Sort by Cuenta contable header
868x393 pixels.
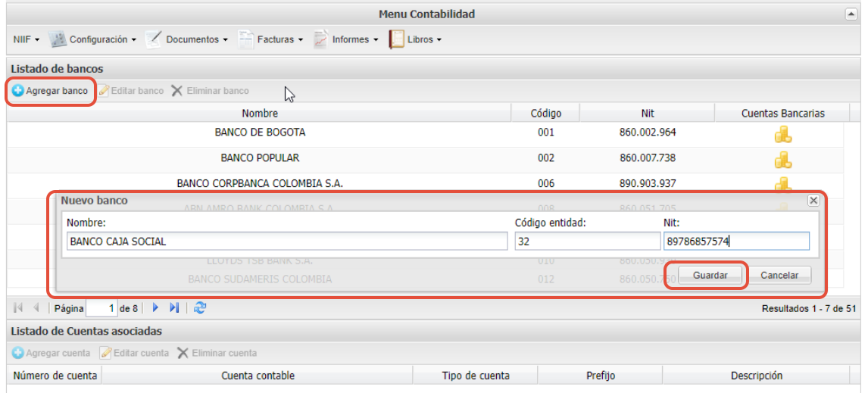click(x=258, y=376)
